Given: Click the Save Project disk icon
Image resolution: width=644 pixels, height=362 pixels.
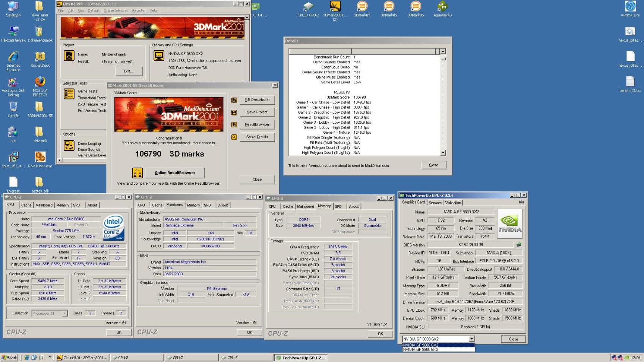Looking at the screenshot, I should pyautogui.click(x=234, y=112).
